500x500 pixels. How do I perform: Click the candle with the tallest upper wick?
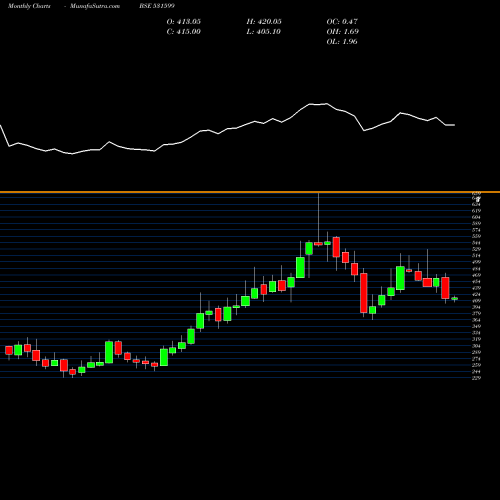pos(318,244)
